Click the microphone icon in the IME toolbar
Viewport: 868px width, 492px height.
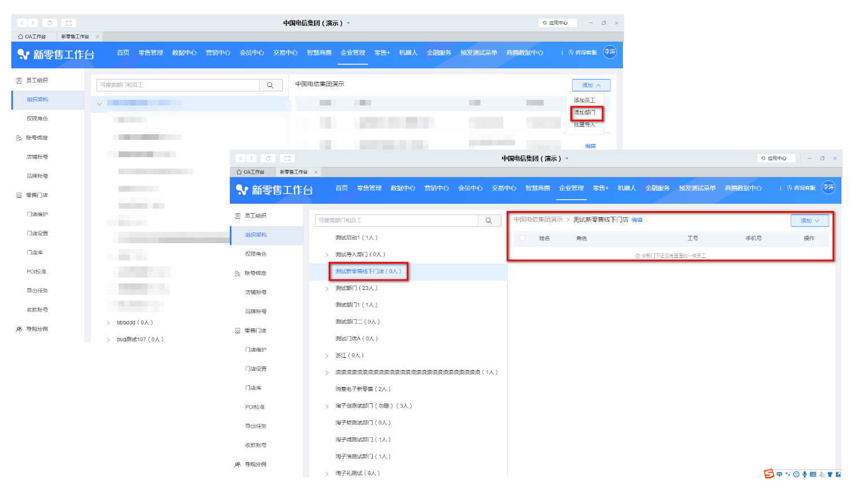pyautogui.click(x=804, y=475)
